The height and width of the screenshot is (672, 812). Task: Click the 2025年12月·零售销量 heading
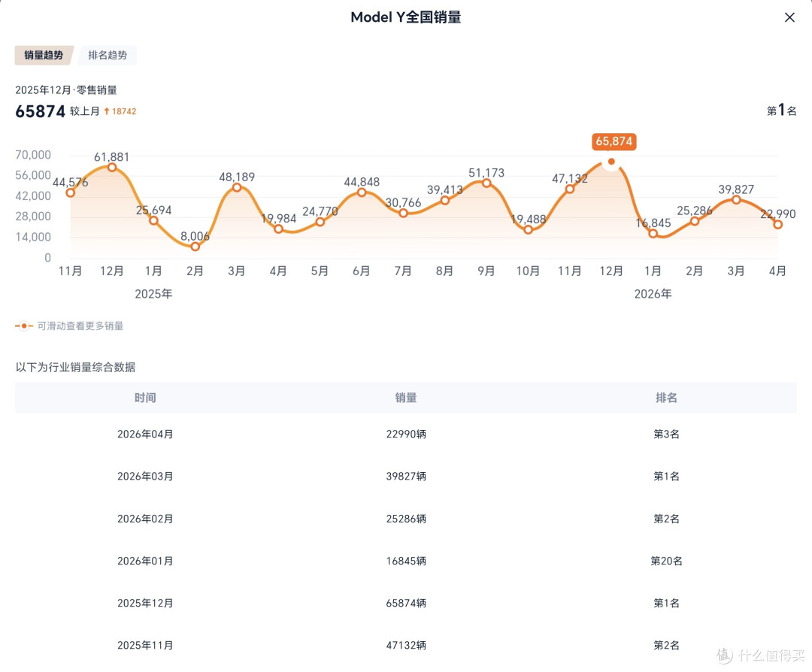[66, 90]
